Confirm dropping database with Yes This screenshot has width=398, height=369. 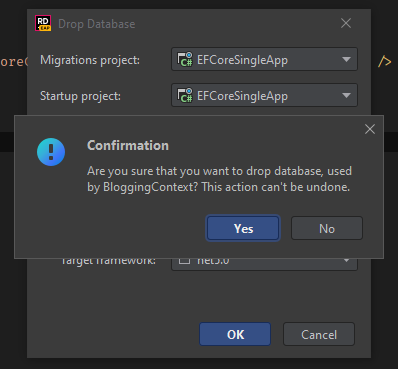[x=243, y=228]
